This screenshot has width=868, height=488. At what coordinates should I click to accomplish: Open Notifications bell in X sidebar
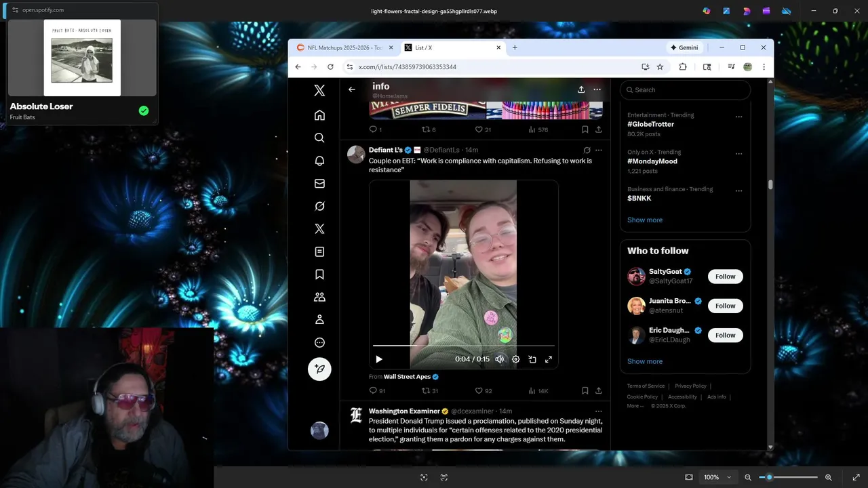click(319, 161)
